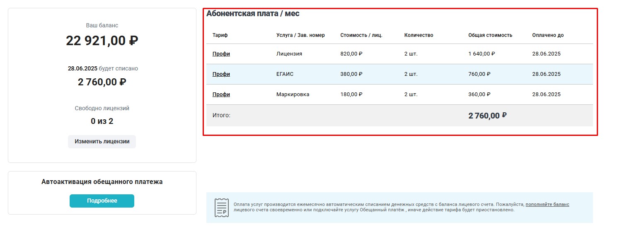644x237 pixels.
Task: Click the Абонентская плата / мес heading
Action: tap(253, 14)
